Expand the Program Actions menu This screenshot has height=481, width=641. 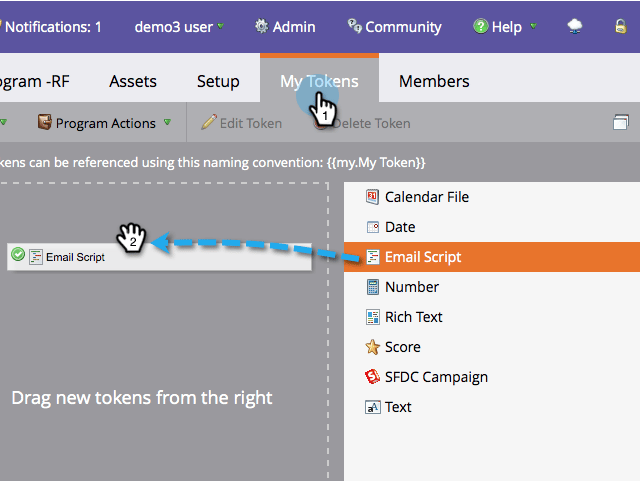coord(104,123)
